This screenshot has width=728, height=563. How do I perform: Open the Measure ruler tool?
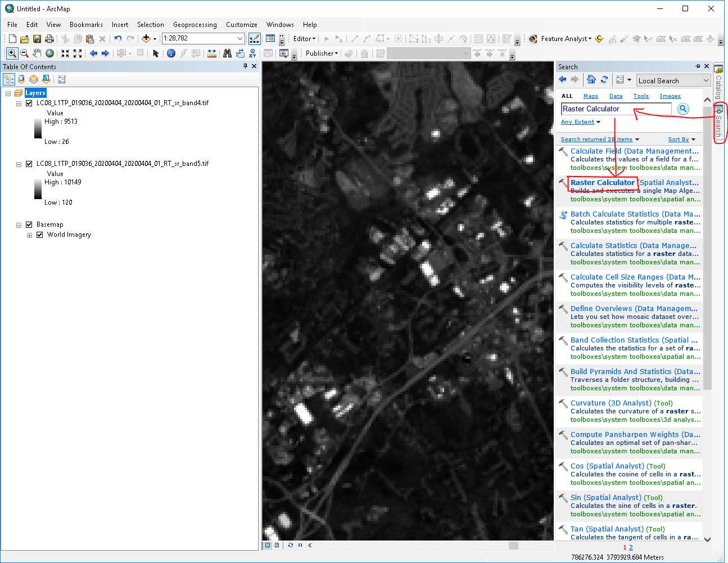(x=211, y=53)
